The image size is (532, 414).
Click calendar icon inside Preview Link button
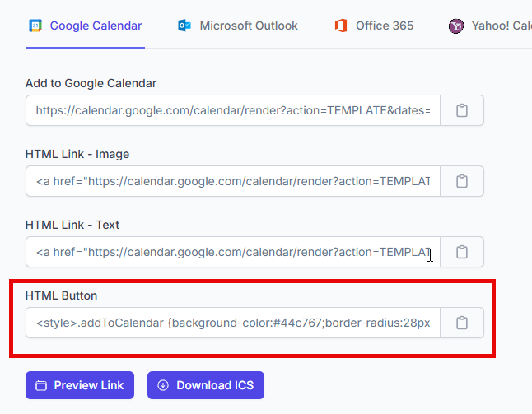pyautogui.click(x=41, y=385)
